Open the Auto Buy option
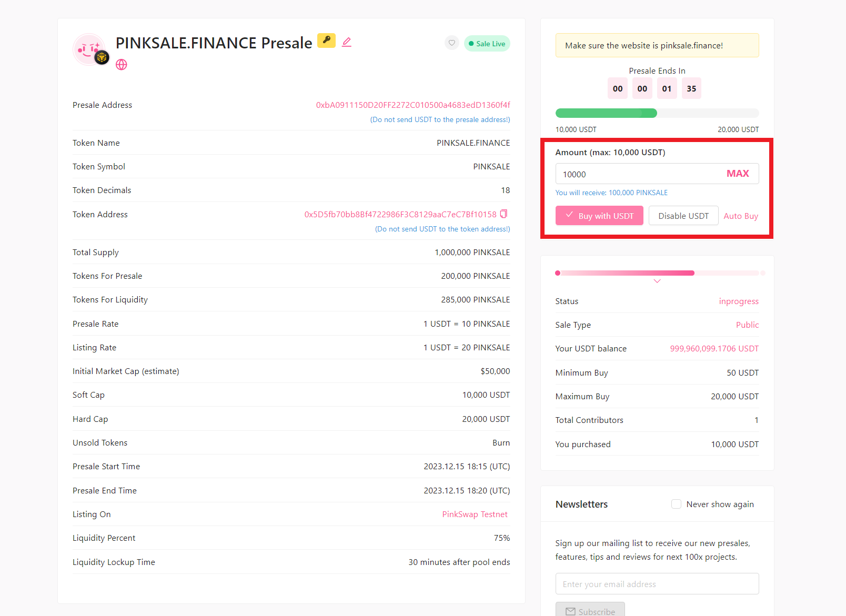Image resolution: width=846 pixels, height=616 pixels. pyautogui.click(x=740, y=216)
